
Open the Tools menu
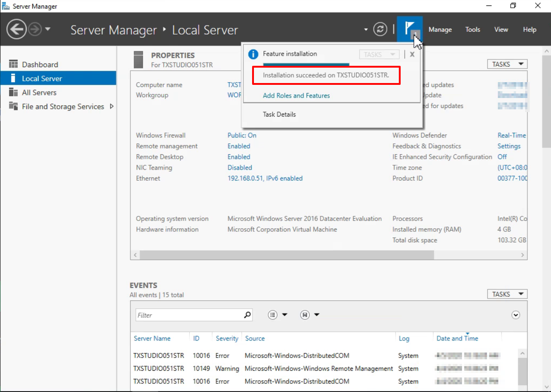pyautogui.click(x=472, y=29)
